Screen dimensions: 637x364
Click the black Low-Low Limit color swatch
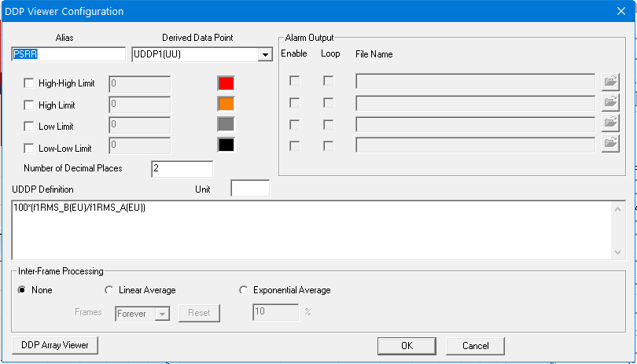(226, 145)
